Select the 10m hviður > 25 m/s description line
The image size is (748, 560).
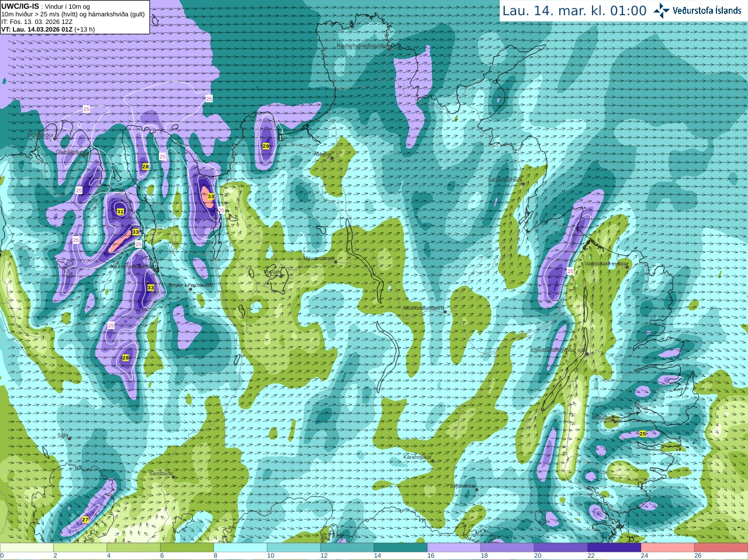[x=73, y=14]
